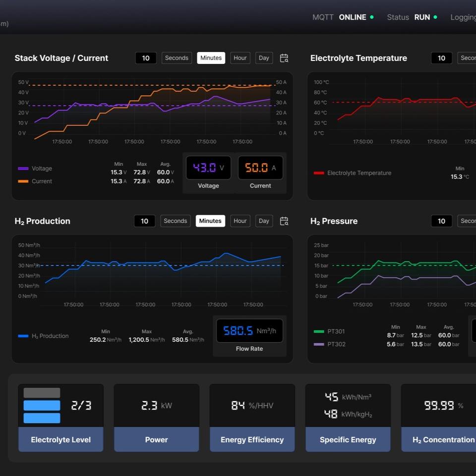
Task: Click the electrolyte level bar gauge icon
Action: (x=42, y=405)
